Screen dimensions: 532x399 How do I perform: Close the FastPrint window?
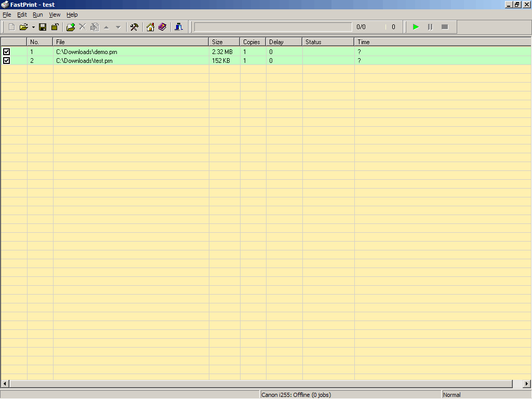[x=527, y=5]
